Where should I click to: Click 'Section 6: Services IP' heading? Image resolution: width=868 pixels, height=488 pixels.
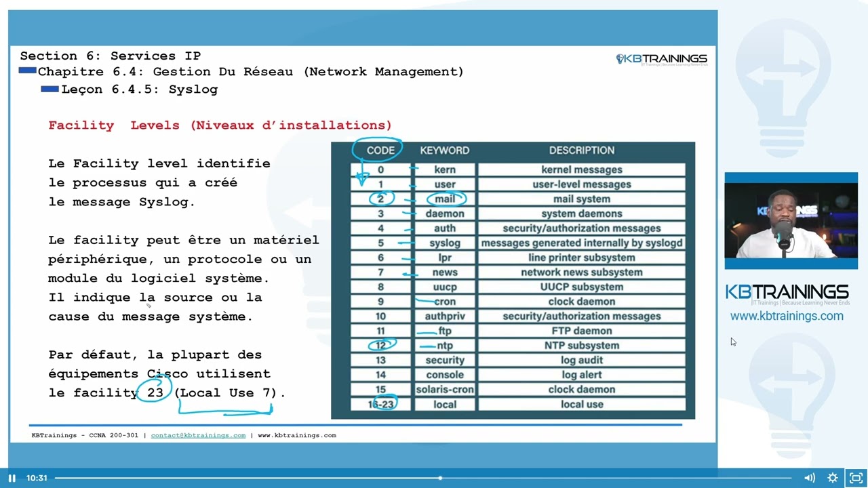[x=110, y=56]
